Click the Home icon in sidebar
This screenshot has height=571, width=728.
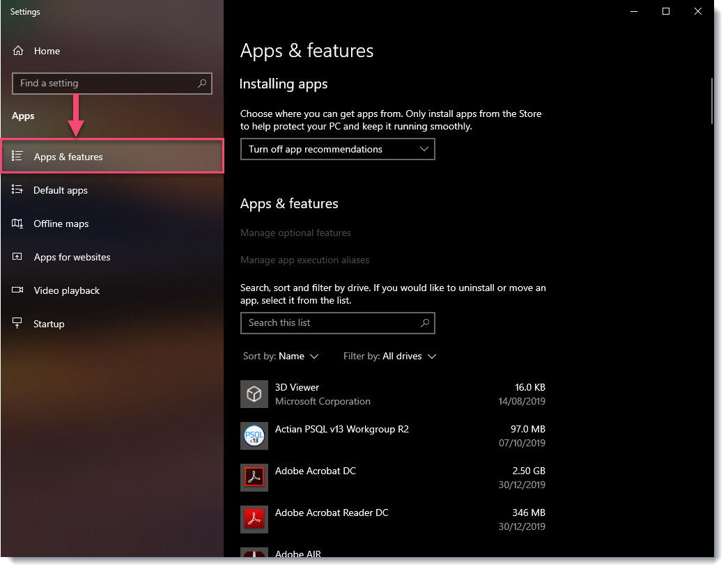(17, 51)
